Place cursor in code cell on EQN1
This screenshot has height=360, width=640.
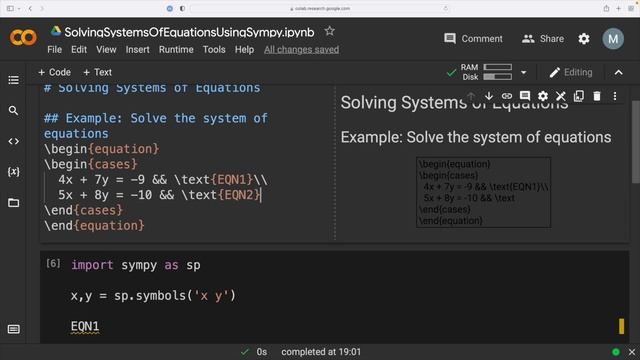pos(85,326)
